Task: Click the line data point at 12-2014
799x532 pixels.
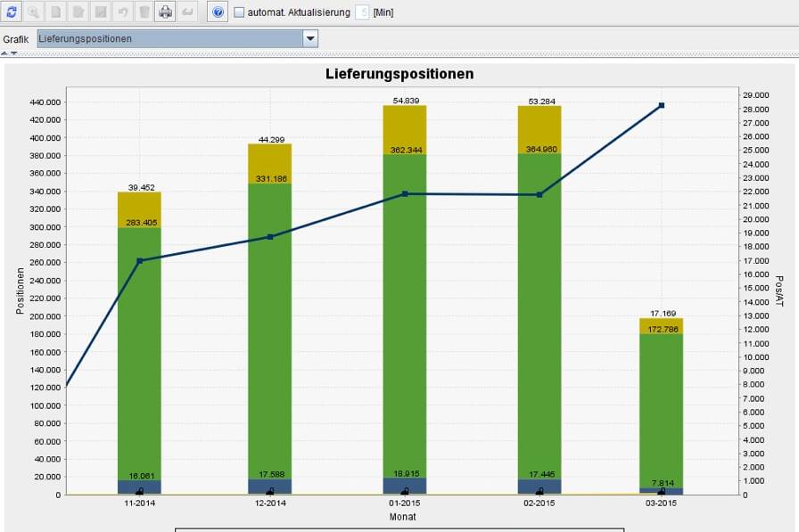Action: point(270,237)
